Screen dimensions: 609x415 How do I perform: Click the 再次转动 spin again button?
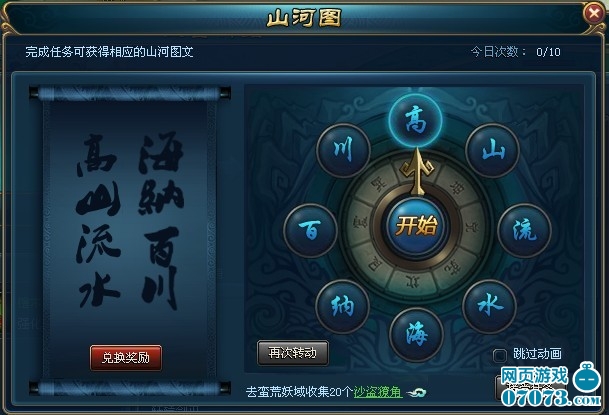click(x=293, y=352)
